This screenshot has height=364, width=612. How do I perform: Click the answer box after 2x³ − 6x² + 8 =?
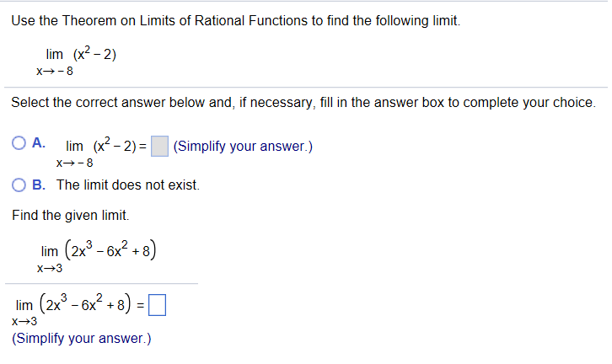158,305
